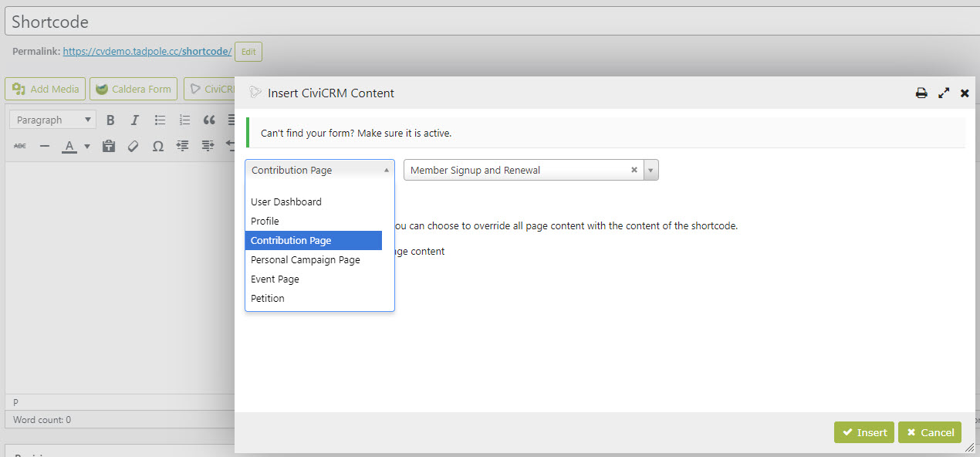Click the CiviCRM button behind dialog
Image resolution: width=980 pixels, height=457 pixels.
[210, 89]
